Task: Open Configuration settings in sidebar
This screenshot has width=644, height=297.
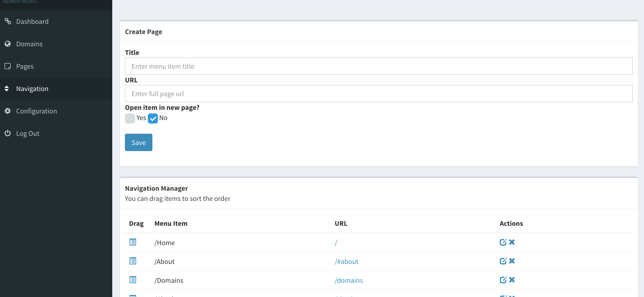Action: 36,111
